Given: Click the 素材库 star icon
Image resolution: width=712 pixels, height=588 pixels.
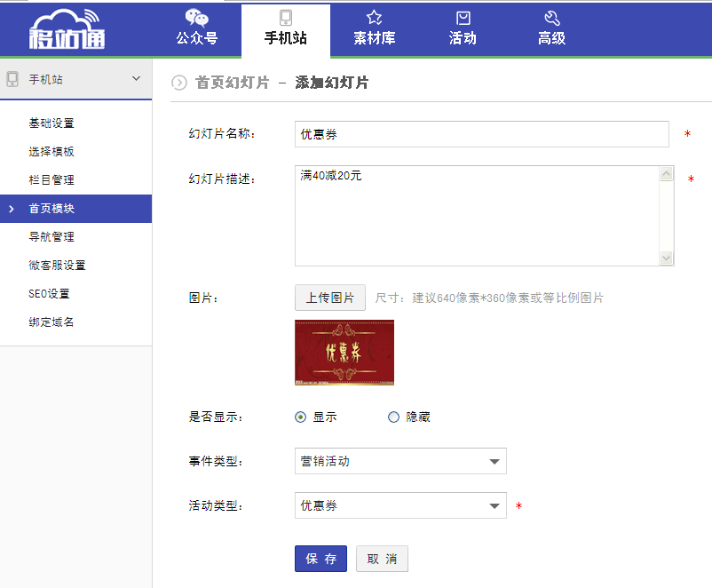Looking at the screenshot, I should (374, 18).
